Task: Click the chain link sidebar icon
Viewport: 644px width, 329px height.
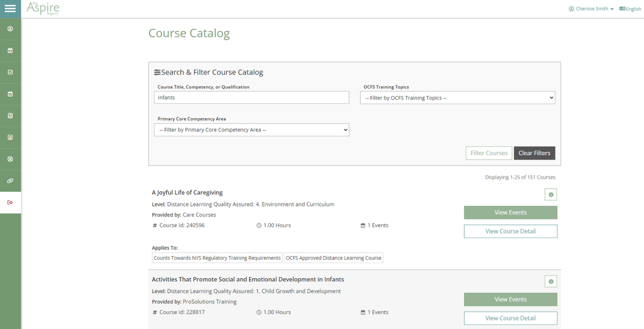Action: tap(10, 181)
